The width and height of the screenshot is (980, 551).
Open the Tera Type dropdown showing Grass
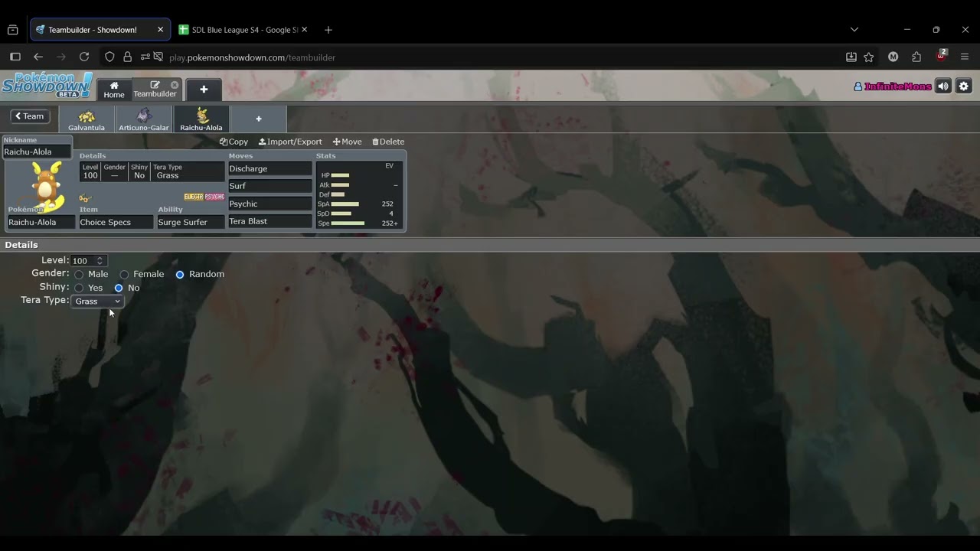coord(97,302)
